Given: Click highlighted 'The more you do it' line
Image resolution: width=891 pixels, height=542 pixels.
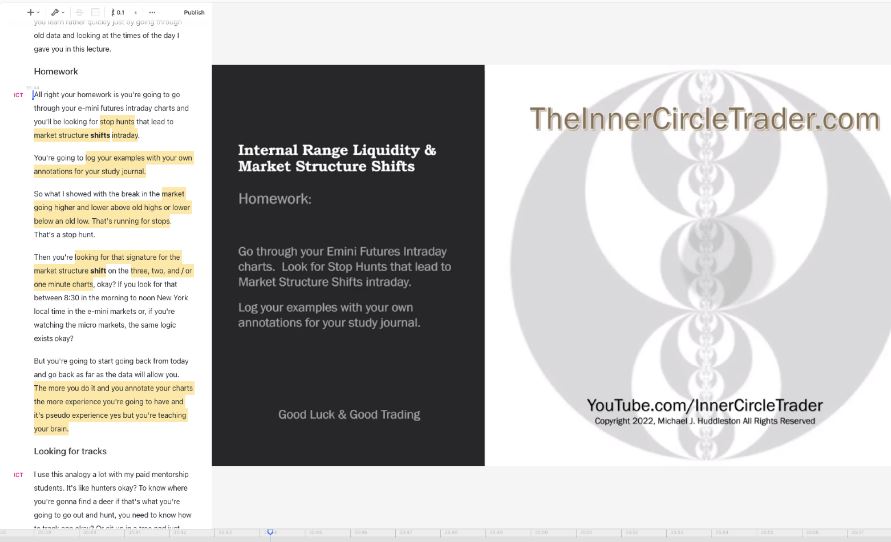Looking at the screenshot, I should pos(113,388).
